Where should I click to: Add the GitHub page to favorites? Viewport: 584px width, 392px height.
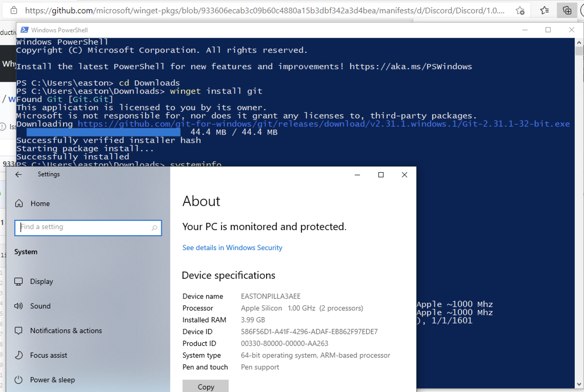[x=520, y=11]
